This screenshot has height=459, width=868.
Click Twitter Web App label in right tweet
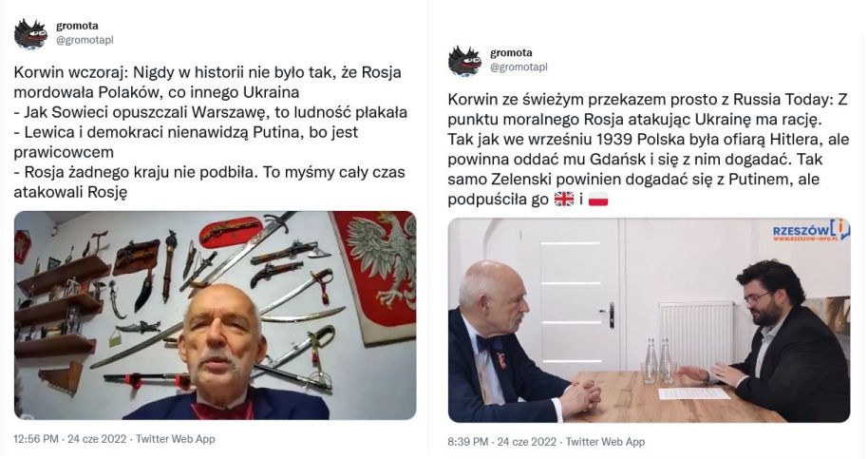pos(605,442)
